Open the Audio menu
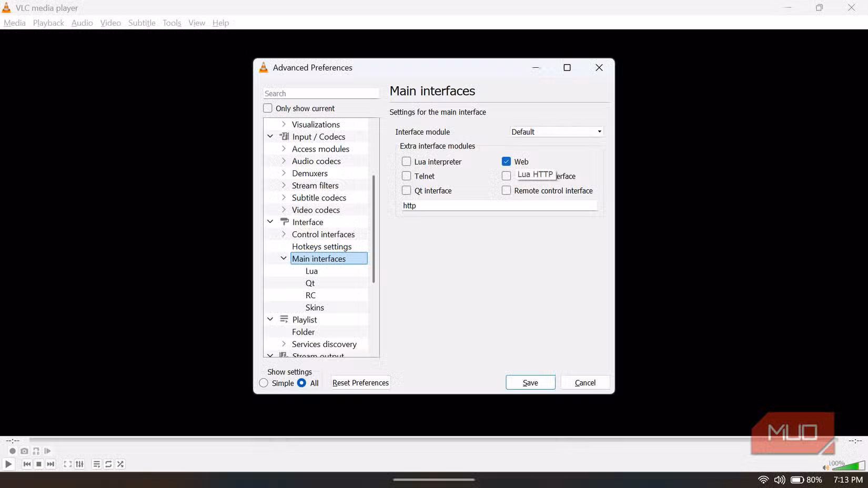Image resolution: width=868 pixels, height=488 pixels. tap(82, 23)
